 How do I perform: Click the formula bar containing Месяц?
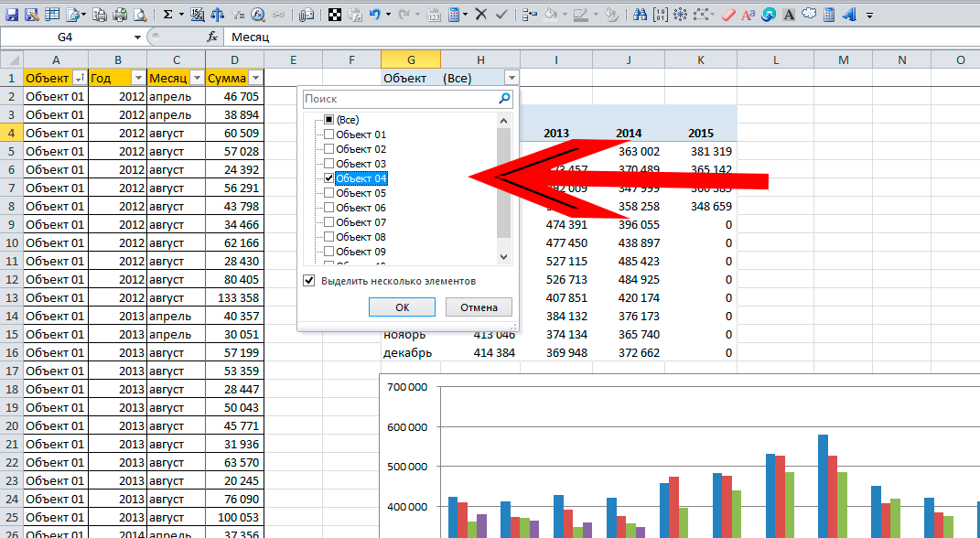click(x=600, y=38)
